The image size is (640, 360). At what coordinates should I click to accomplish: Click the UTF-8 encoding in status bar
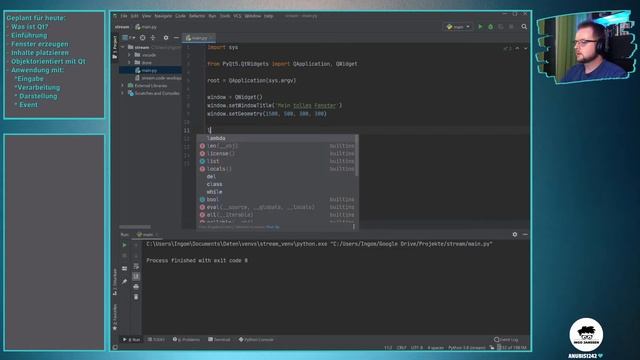(416, 348)
